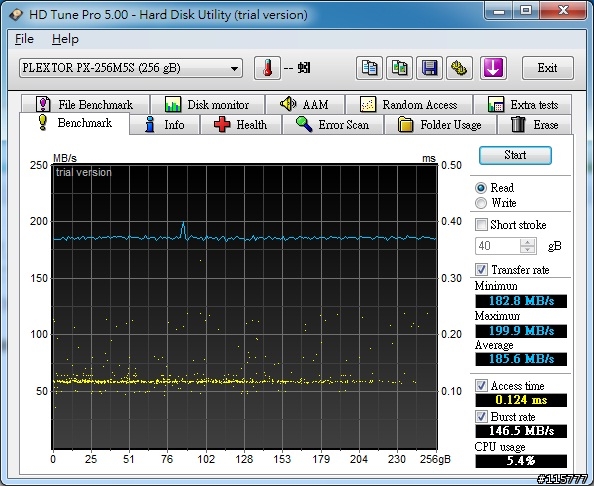Image resolution: width=594 pixels, height=487 pixels.
Task: Open the Erase tab with trash icon
Action: coord(535,125)
